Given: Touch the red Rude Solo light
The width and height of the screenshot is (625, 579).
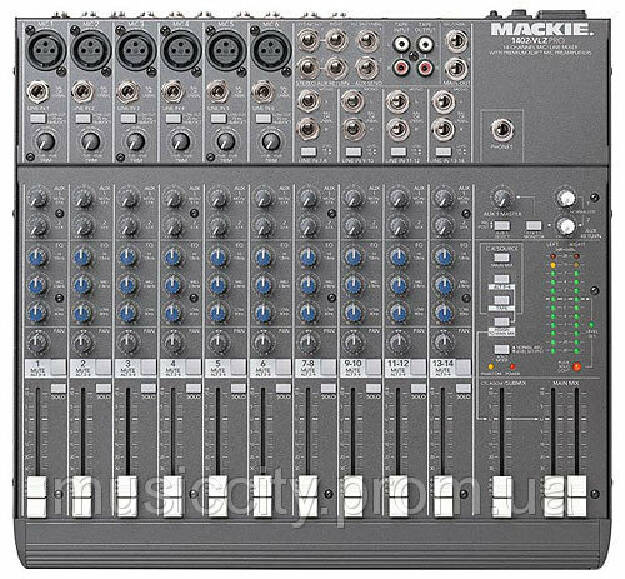Looking at the screenshot, I should coord(576,367).
